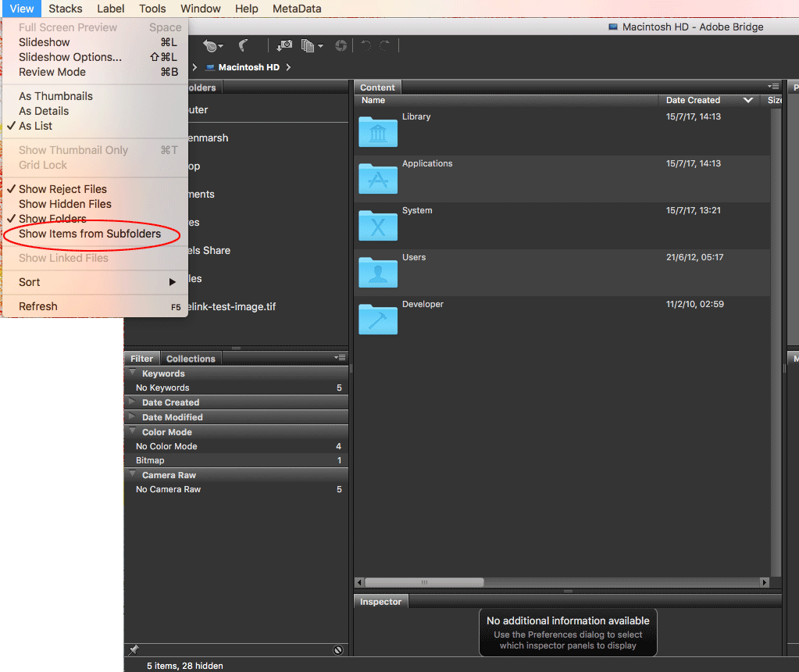
Task: Click the Get Photos from Camera icon
Action: [x=284, y=46]
